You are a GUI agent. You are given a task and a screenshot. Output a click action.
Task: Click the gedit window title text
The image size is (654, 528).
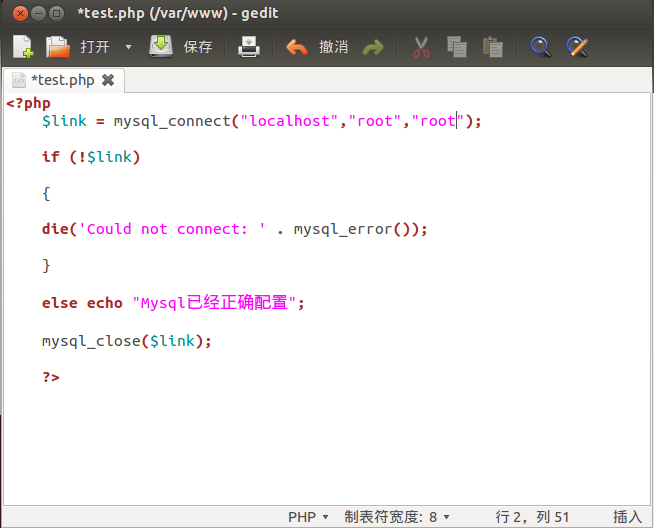178,13
